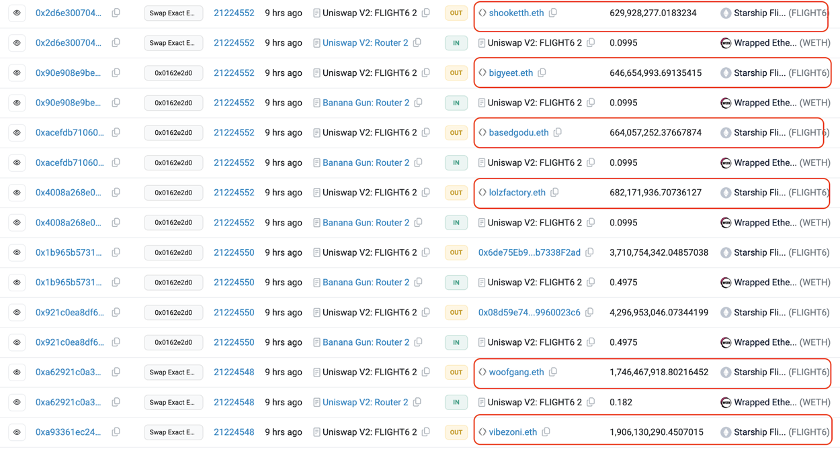Click 0x0162e2d0 method badge in bigyeet.eth row
This screenshot has width=840, height=450.
pos(174,73)
